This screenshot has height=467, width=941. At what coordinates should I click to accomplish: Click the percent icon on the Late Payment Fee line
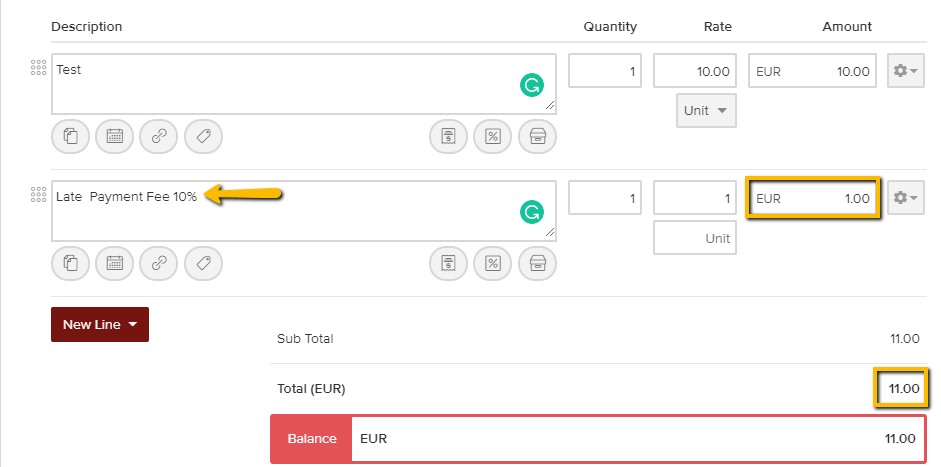click(492, 263)
